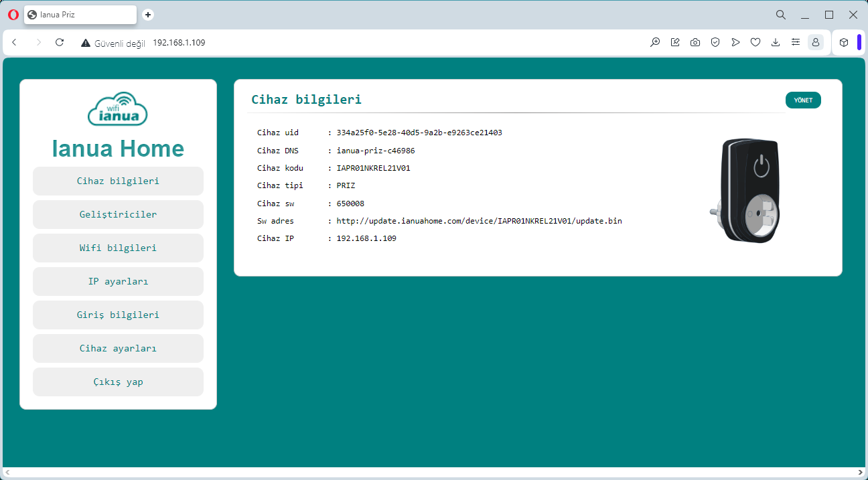
Task: Open Wifi bilgileri menu item
Action: click(x=118, y=248)
